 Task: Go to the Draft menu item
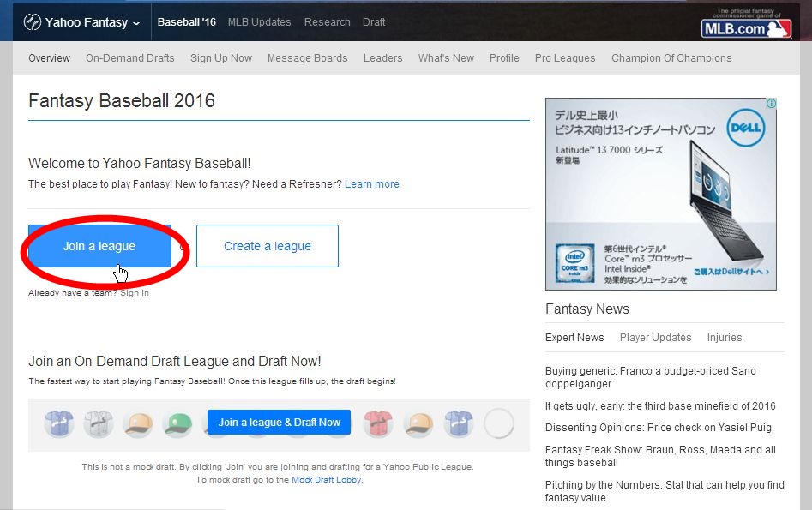(374, 22)
